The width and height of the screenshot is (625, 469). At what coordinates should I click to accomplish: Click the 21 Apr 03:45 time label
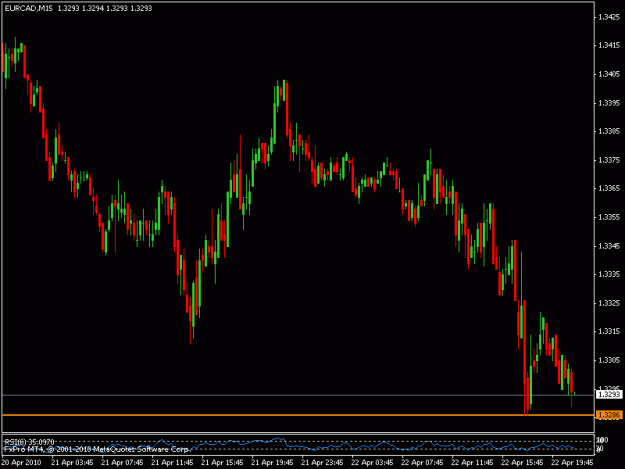point(72,462)
